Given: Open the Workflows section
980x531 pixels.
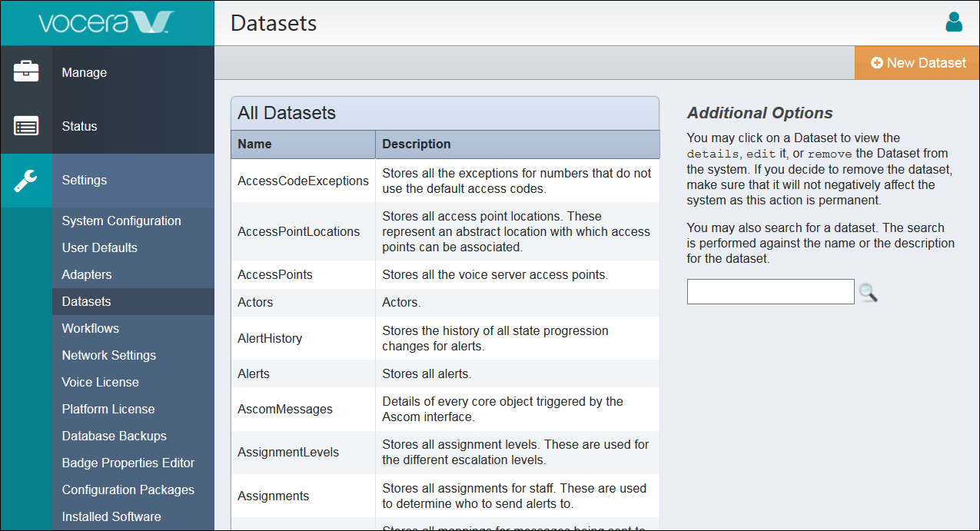Looking at the screenshot, I should coord(90,328).
